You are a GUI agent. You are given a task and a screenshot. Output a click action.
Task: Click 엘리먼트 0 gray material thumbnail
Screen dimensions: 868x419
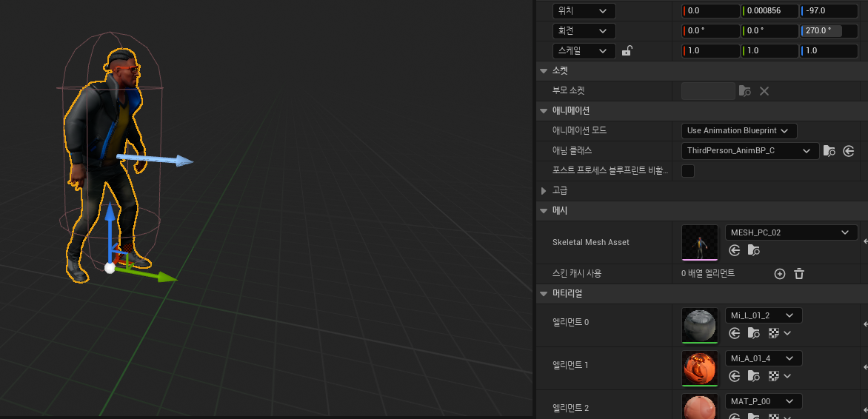(700, 325)
